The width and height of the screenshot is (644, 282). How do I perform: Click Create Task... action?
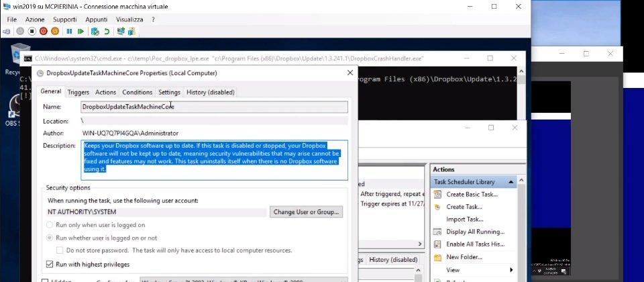tap(464, 207)
